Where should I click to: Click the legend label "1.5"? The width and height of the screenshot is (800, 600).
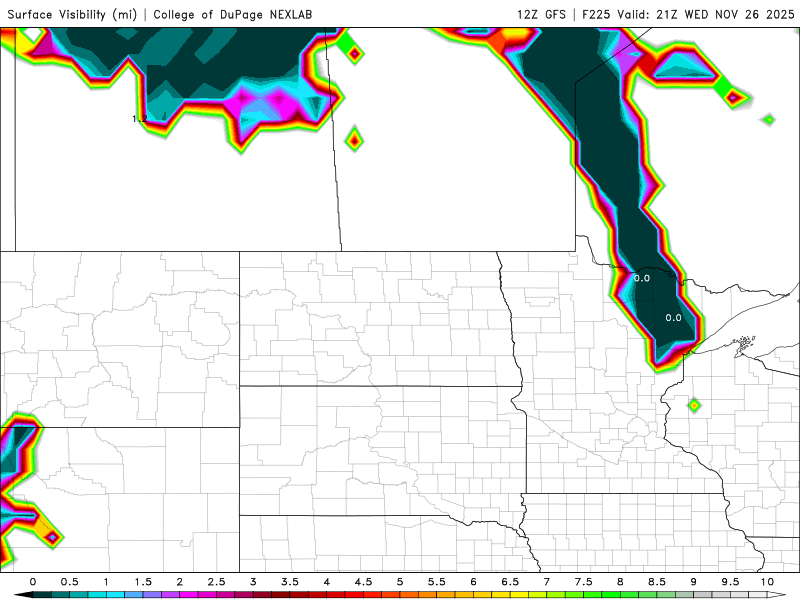(143, 582)
